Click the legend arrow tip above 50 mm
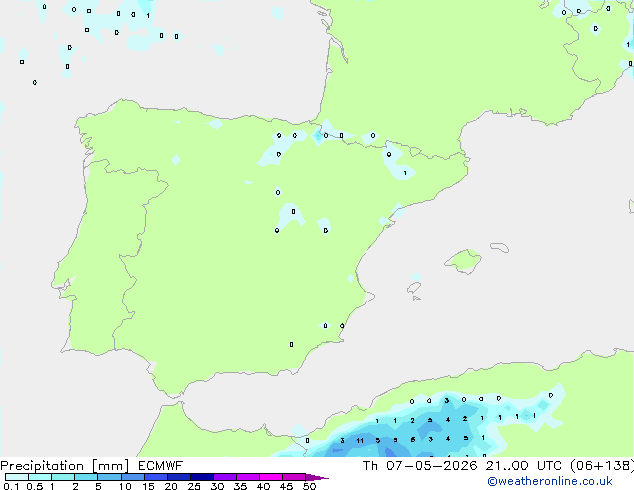The height and width of the screenshot is (490, 634). click(x=317, y=477)
